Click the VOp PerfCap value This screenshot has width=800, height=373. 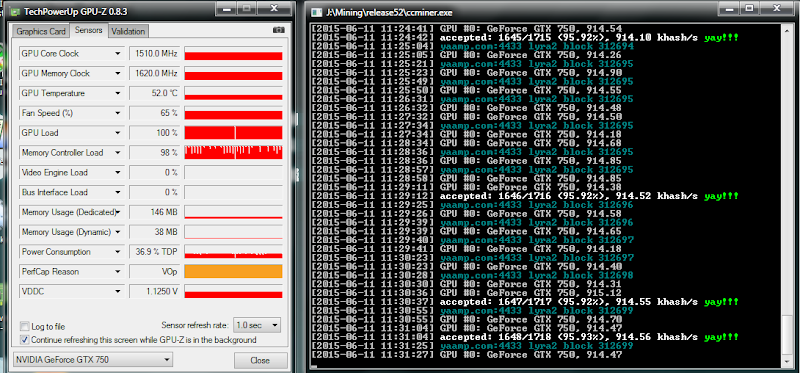(x=155, y=272)
